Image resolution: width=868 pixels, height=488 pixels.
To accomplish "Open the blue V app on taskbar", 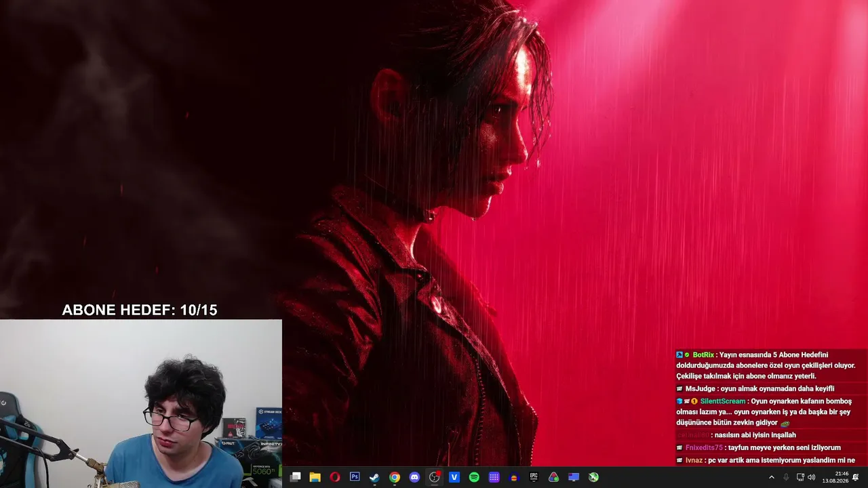I will tap(454, 477).
